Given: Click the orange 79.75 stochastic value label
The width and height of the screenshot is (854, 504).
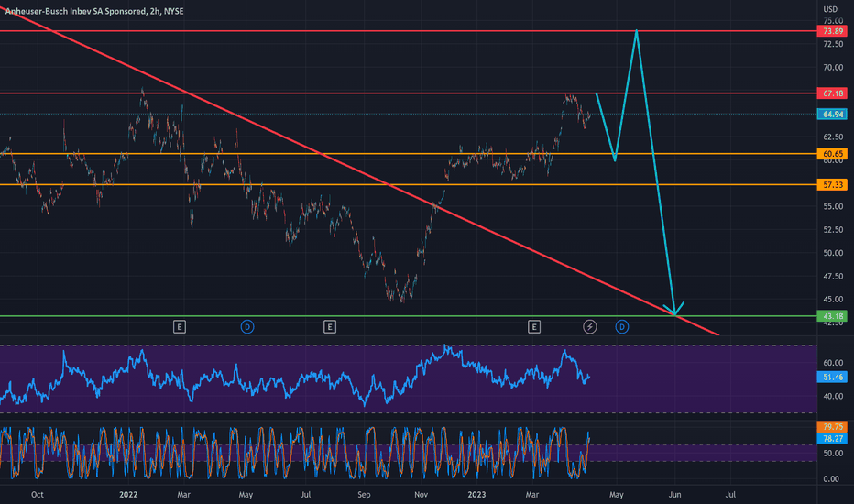Looking at the screenshot, I should pos(832,427).
